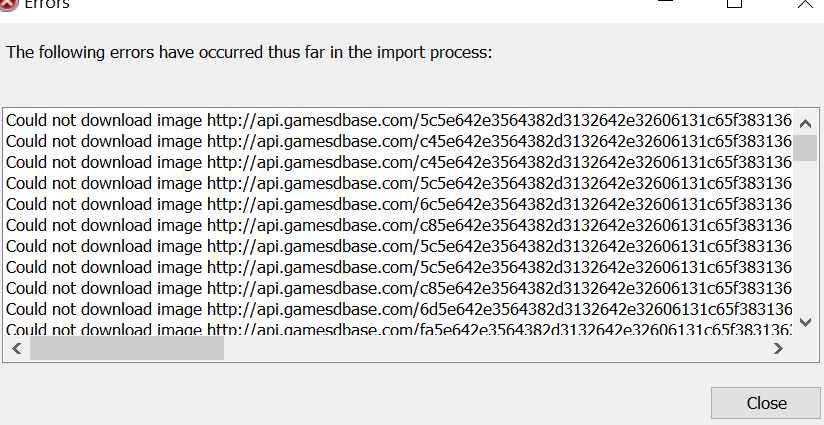The width and height of the screenshot is (824, 425).
Task: Select the partially visible fa5e642e error line
Action: (x=398, y=329)
